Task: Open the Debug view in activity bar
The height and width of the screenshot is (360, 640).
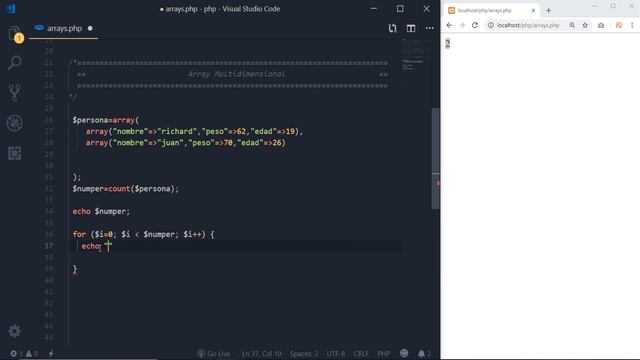Action: [x=15, y=123]
